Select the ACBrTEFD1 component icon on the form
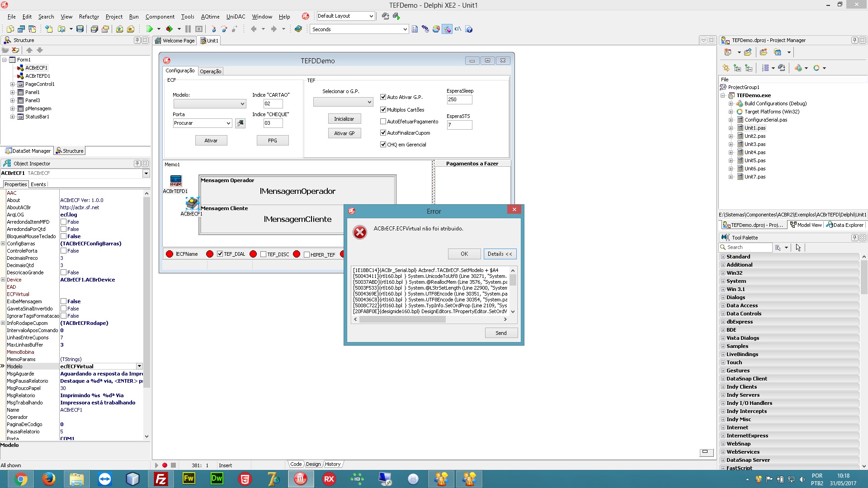This screenshot has width=868, height=488. [x=175, y=181]
